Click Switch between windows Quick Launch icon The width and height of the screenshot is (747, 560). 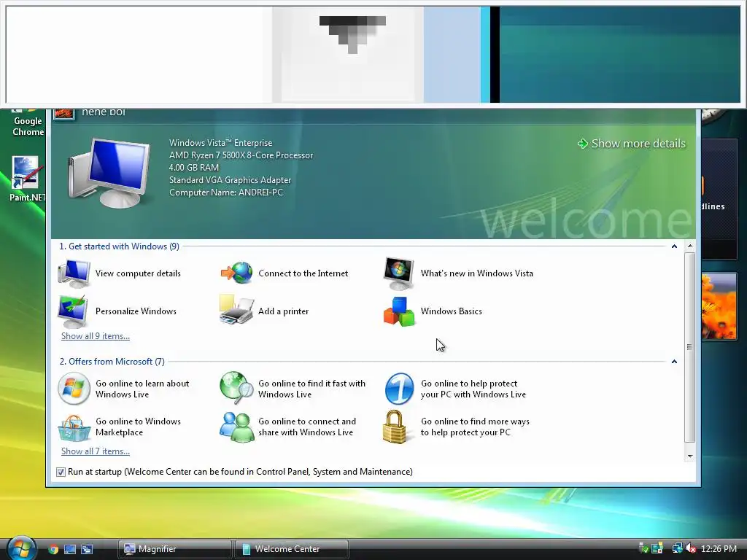coord(87,549)
